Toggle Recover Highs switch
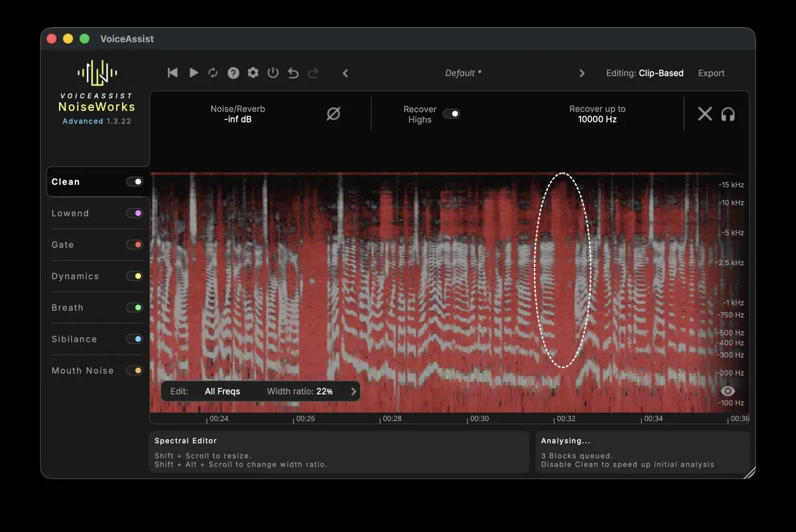This screenshot has height=532, width=796. click(x=451, y=113)
